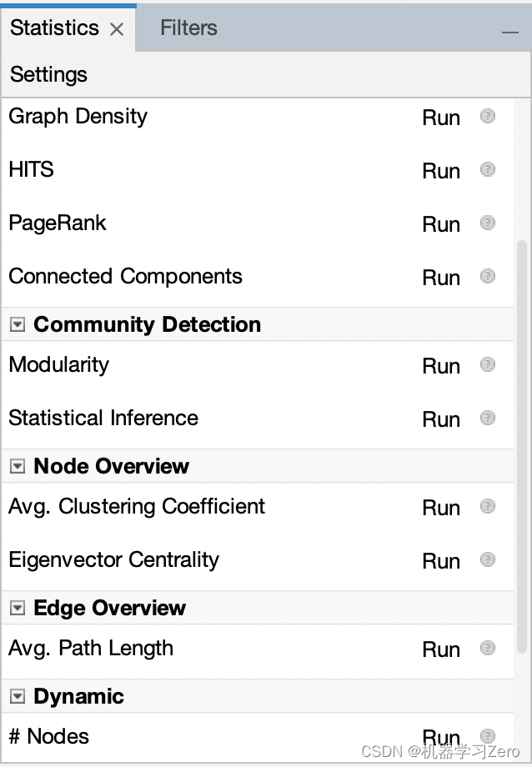Open help icon for Graph Density
This screenshot has width=532, height=767.
point(488,116)
